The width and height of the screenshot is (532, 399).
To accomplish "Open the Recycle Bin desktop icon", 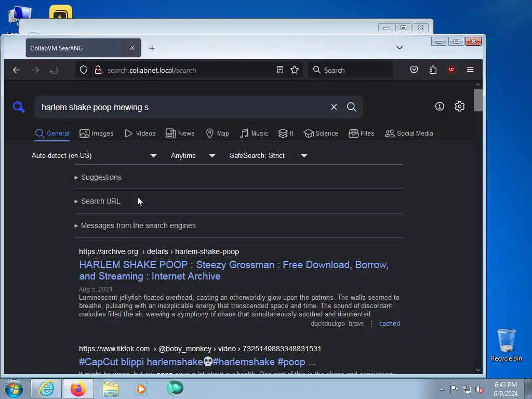I will click(x=506, y=345).
